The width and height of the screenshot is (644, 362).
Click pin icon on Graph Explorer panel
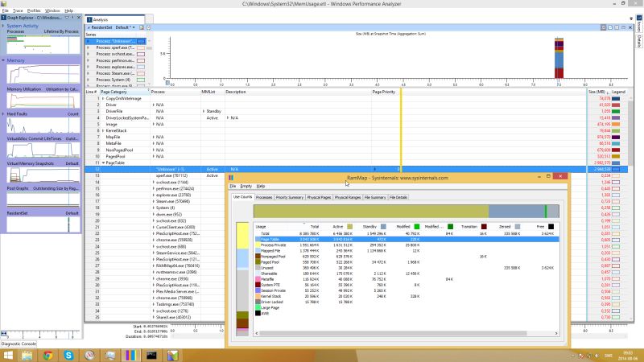tap(72, 18)
